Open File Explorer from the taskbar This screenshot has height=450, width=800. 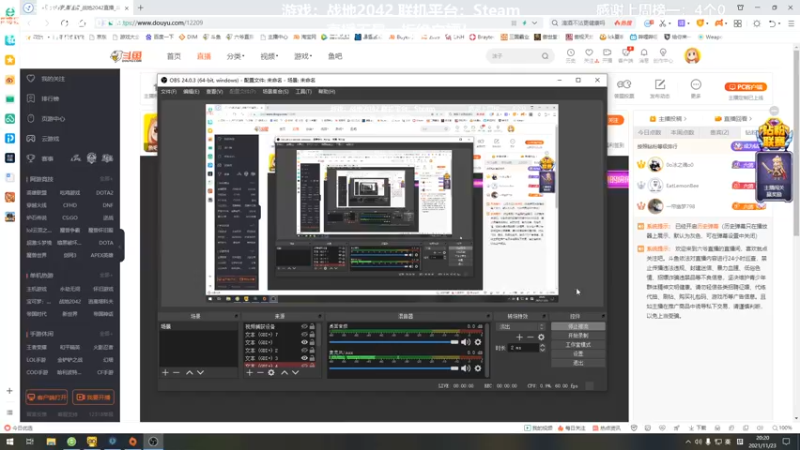click(x=51, y=442)
